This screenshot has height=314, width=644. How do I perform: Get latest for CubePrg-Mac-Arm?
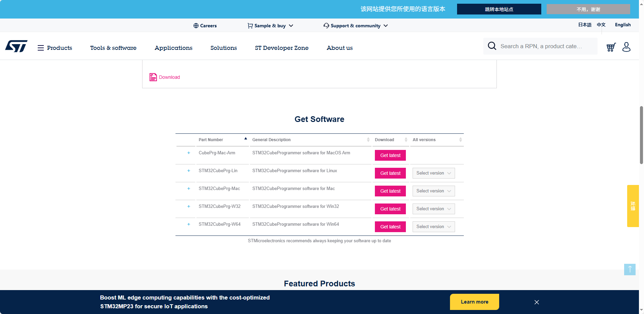point(390,155)
